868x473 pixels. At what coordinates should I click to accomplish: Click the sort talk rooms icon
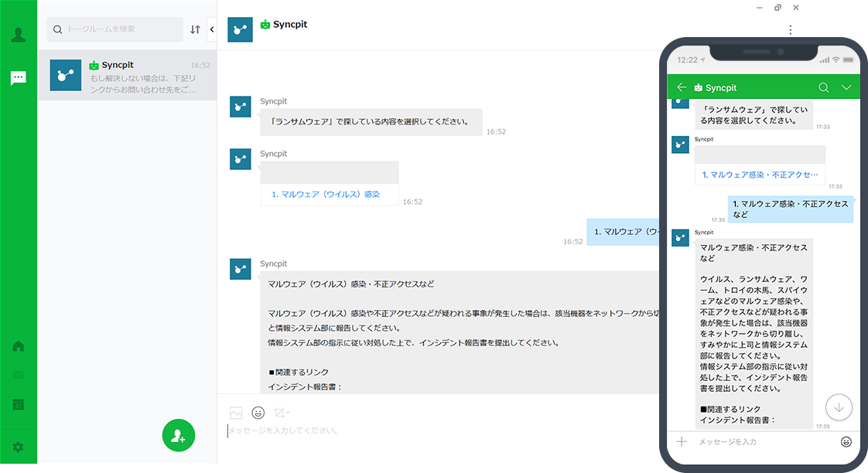tap(195, 29)
